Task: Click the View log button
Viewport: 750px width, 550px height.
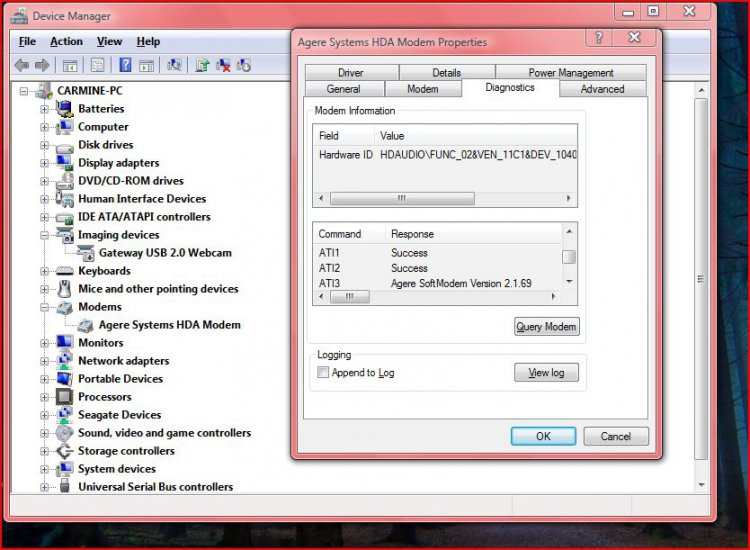Action: (546, 373)
